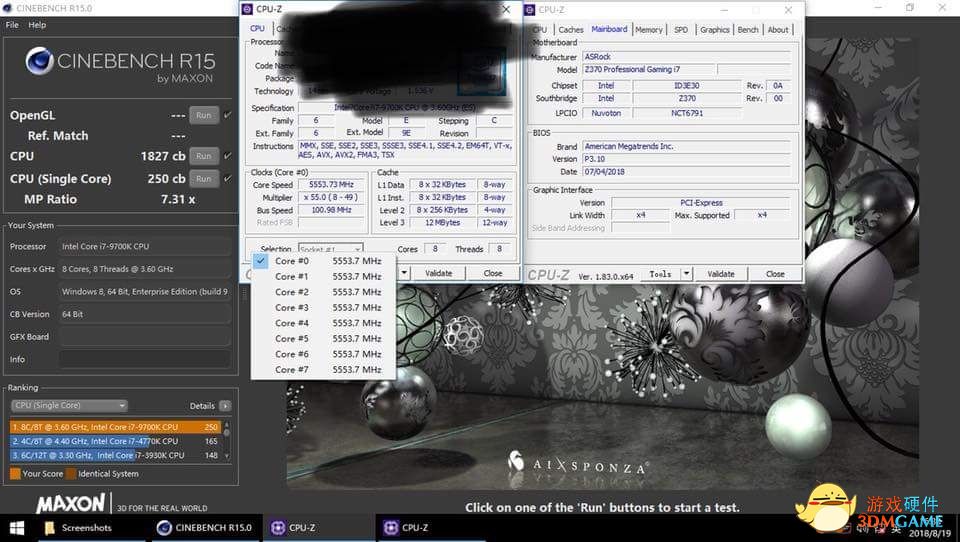Click the empty Info field
The height and width of the screenshot is (542, 960).
tap(145, 359)
